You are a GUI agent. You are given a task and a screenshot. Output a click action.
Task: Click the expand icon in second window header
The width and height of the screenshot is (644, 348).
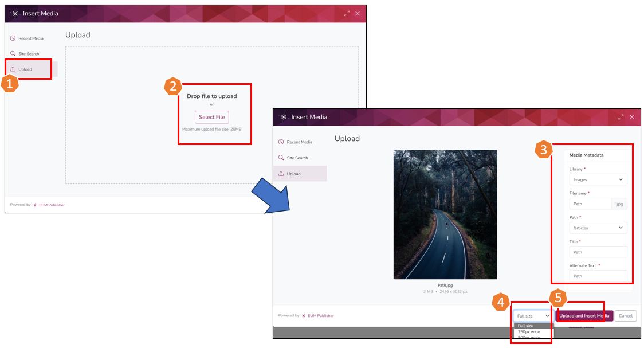(621, 117)
